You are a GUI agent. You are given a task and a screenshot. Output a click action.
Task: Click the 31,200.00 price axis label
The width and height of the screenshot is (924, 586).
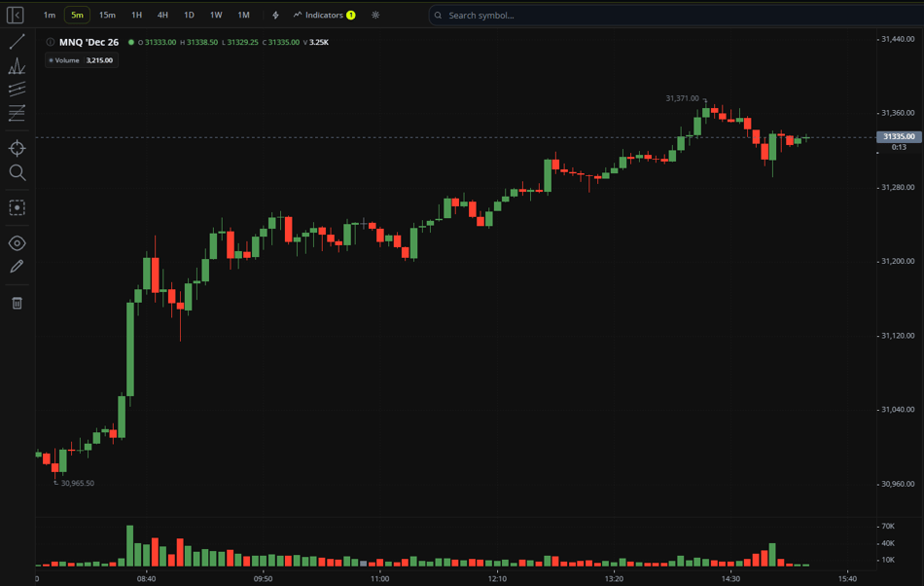point(898,261)
